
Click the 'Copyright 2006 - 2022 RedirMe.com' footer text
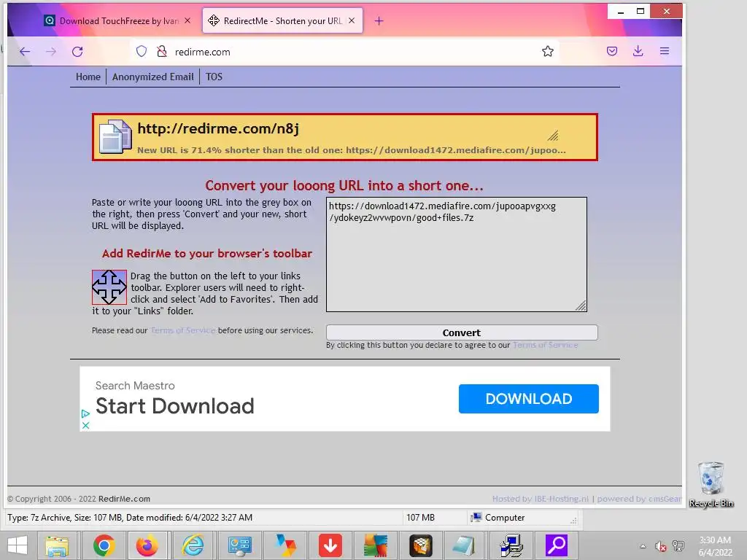pyautogui.click(x=79, y=499)
